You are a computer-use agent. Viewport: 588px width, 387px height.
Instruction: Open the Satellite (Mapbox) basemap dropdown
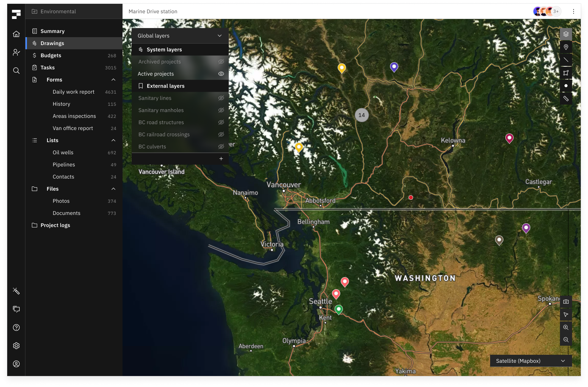[530, 361]
